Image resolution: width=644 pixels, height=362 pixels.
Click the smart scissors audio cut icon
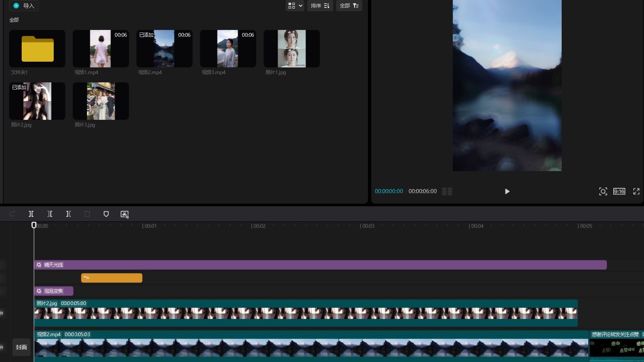[x=125, y=214]
